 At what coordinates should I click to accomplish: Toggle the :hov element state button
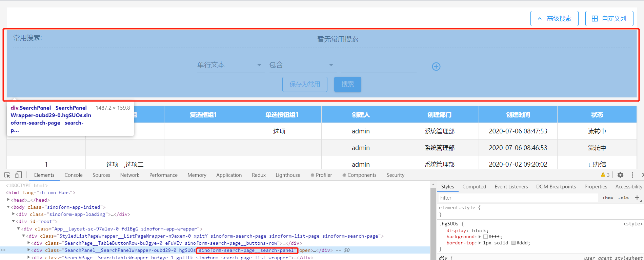pos(608,198)
